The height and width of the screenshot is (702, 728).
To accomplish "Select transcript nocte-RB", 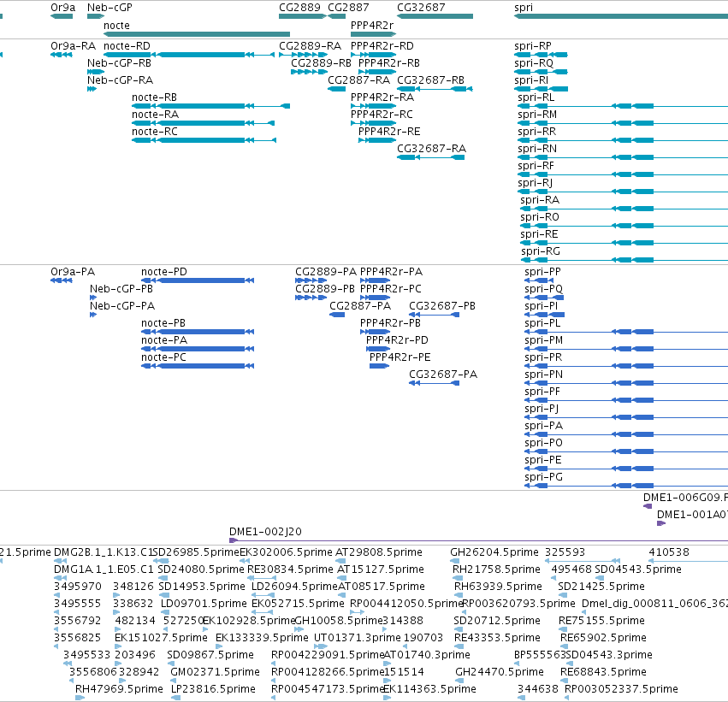I will pos(210,106).
